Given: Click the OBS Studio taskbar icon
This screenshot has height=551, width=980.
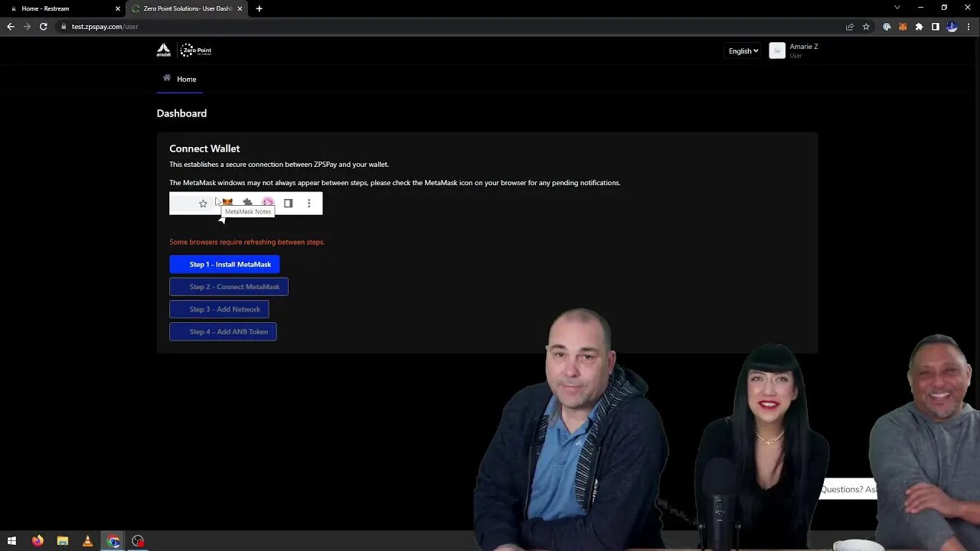Looking at the screenshot, I should coord(138,541).
